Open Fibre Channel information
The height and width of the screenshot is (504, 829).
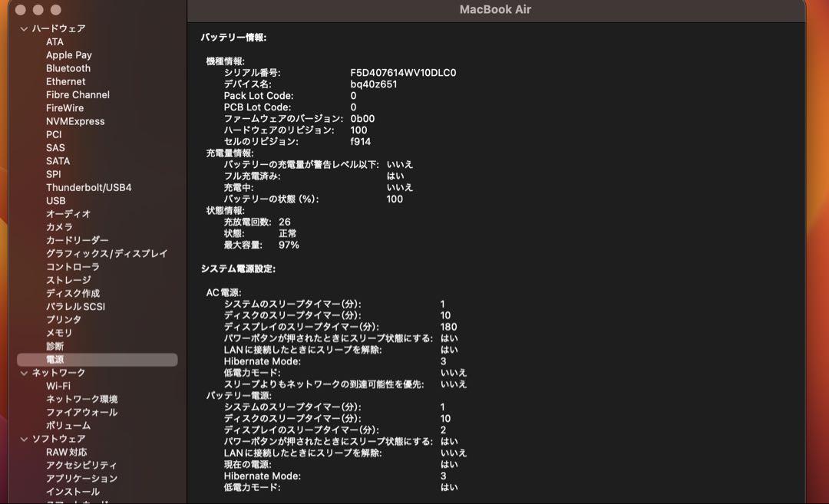(78, 94)
